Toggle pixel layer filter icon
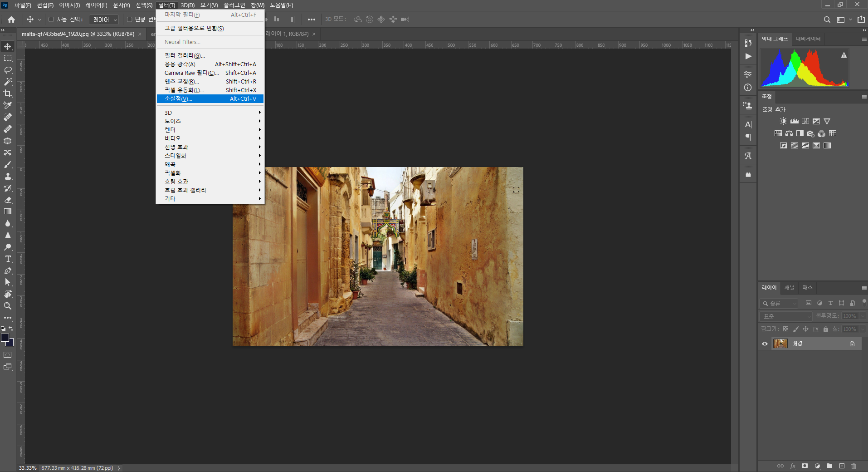The image size is (868, 472). pos(808,303)
